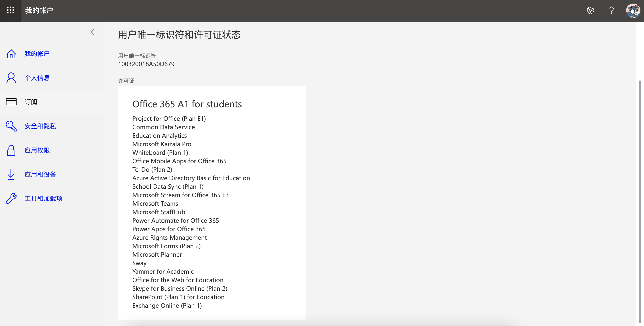Open 应用和设备 in the sidebar
644x326 pixels.
(x=40, y=174)
